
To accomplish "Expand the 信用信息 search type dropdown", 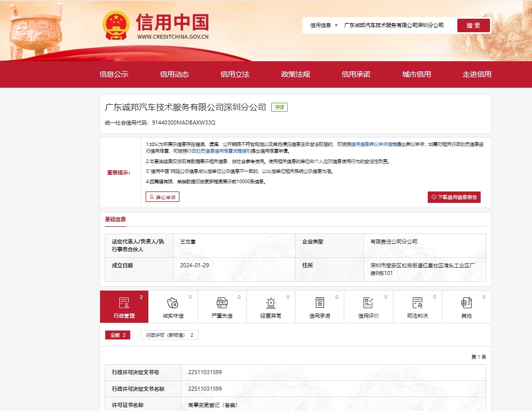I will point(324,25).
